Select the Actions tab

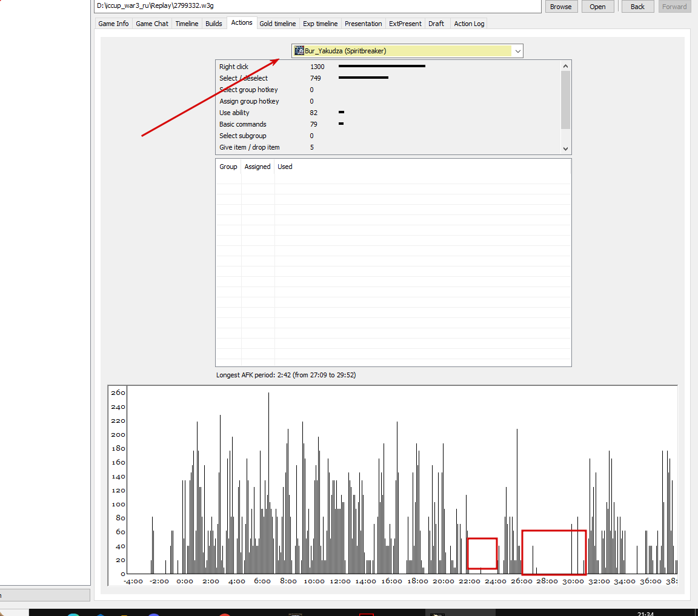tap(241, 22)
